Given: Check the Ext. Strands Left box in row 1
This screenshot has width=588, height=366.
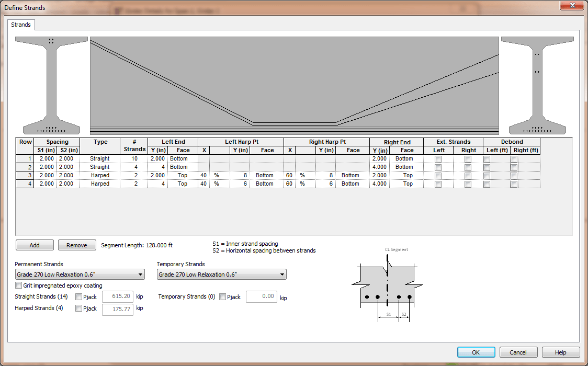Looking at the screenshot, I should click(x=438, y=158).
